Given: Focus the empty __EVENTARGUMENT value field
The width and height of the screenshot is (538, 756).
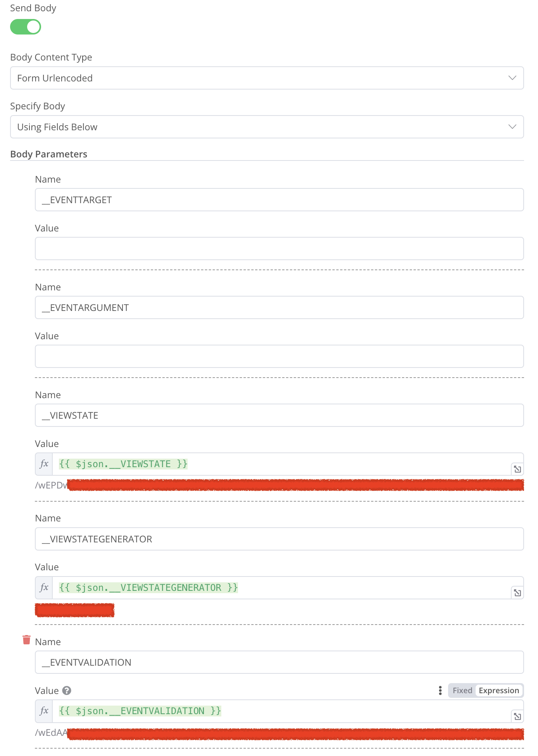Looking at the screenshot, I should point(279,356).
